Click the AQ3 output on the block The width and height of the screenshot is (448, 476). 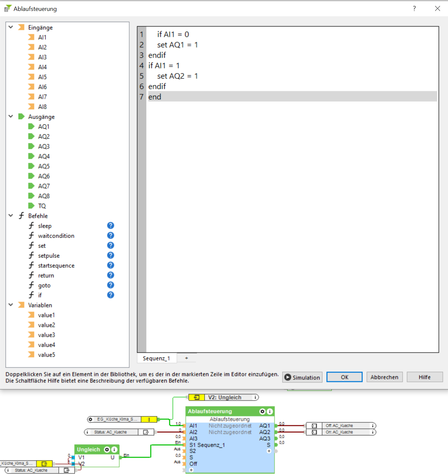coord(265,439)
